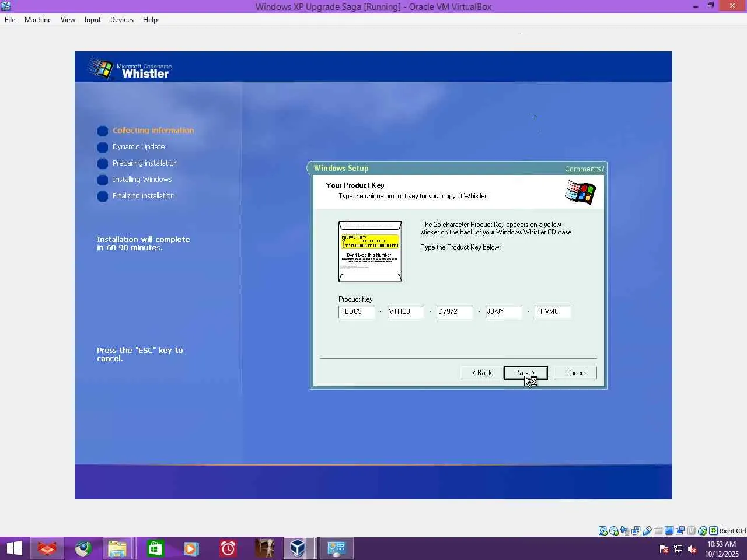Open the Control Panel taskbar icon
Viewport: 747px width, 560px height.
tap(336, 548)
